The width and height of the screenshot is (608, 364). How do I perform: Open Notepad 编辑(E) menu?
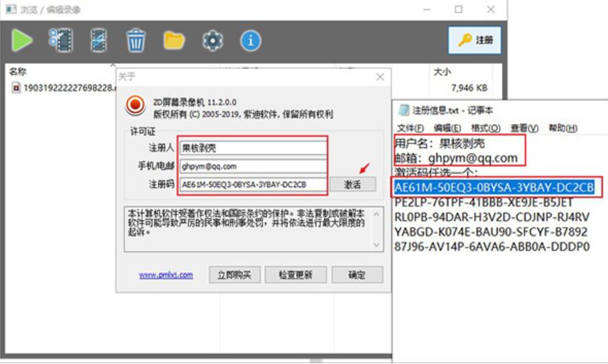tap(447, 128)
